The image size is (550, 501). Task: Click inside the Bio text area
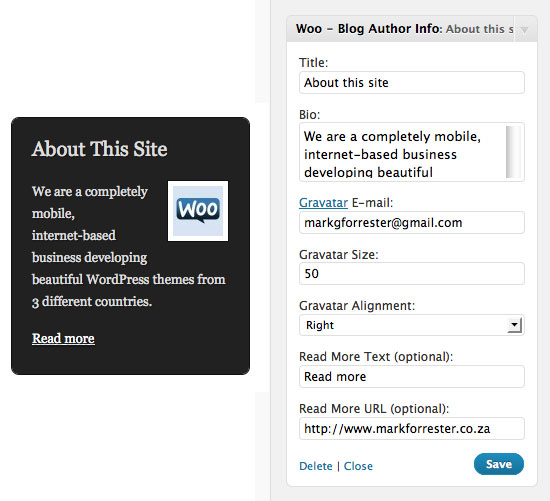[x=403, y=152]
